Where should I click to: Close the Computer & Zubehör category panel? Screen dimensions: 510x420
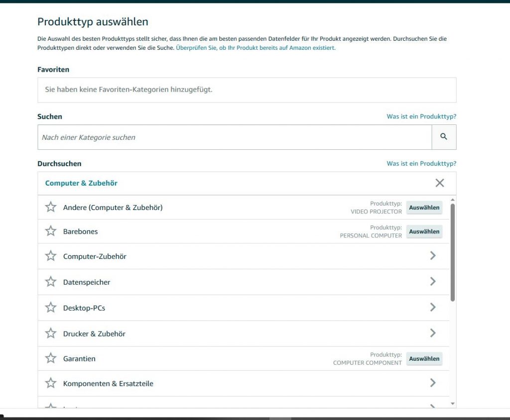[439, 183]
